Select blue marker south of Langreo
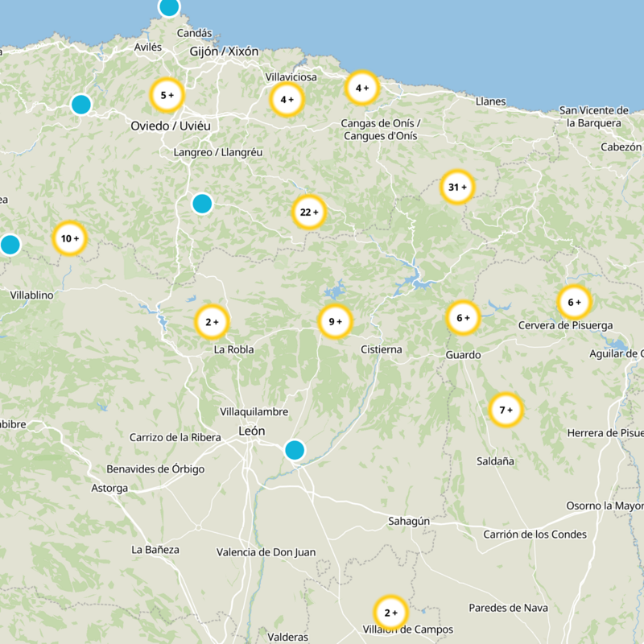The image size is (644, 644). pyautogui.click(x=202, y=204)
